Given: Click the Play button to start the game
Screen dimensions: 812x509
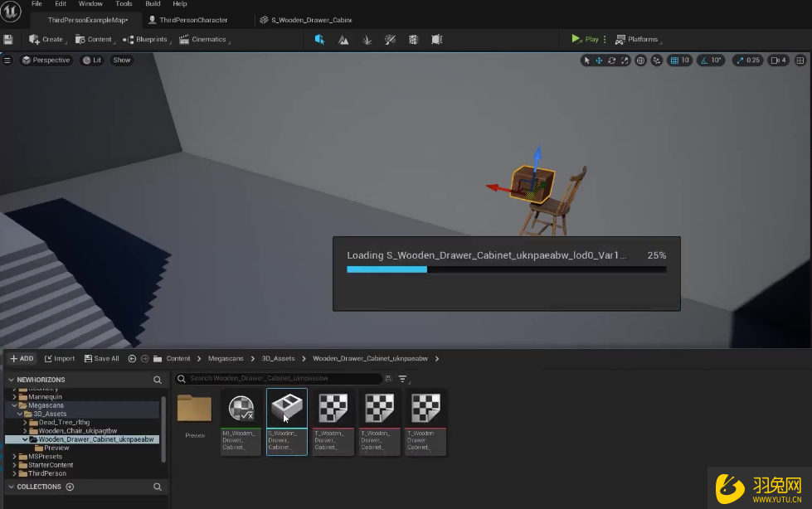Looking at the screenshot, I should click(x=586, y=39).
